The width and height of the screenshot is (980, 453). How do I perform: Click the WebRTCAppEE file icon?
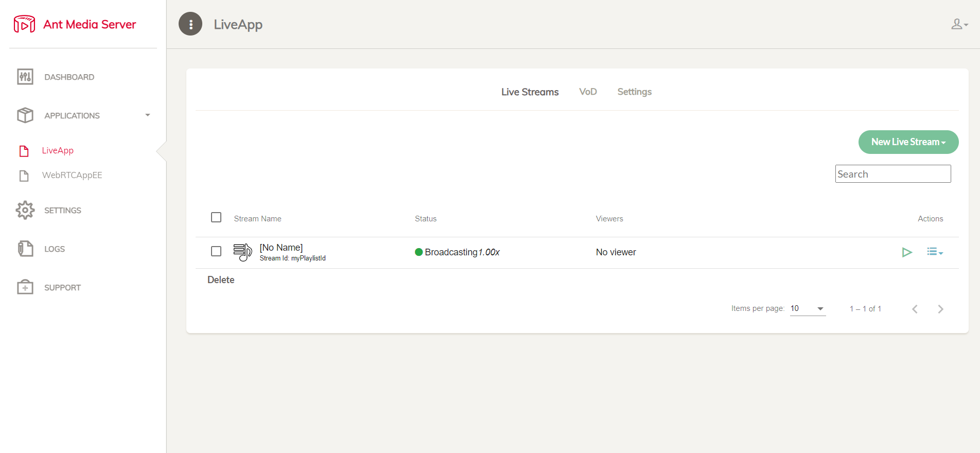point(24,176)
